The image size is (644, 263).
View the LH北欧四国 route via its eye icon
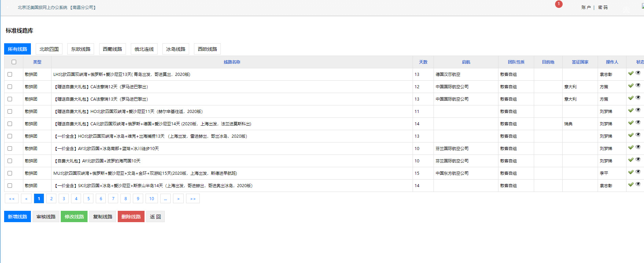638,73
